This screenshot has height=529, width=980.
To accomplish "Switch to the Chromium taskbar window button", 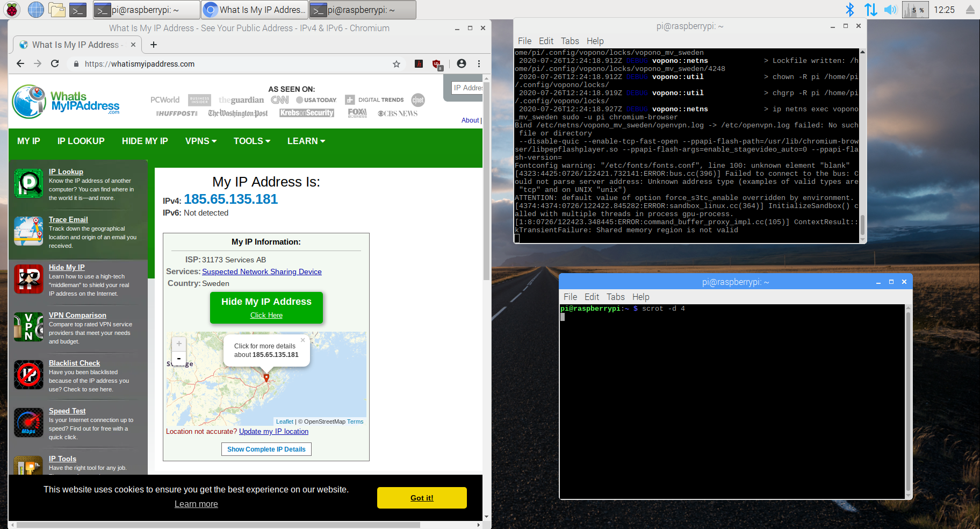I will [255, 10].
